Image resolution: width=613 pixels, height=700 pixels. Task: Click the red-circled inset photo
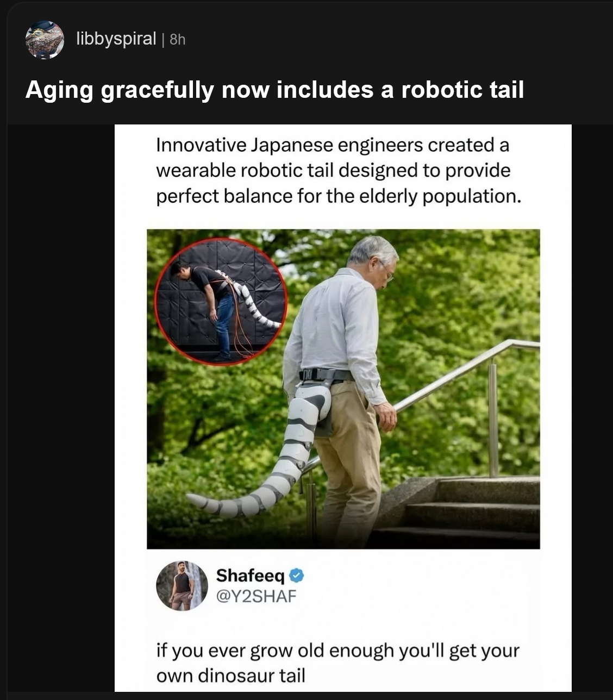point(221,302)
